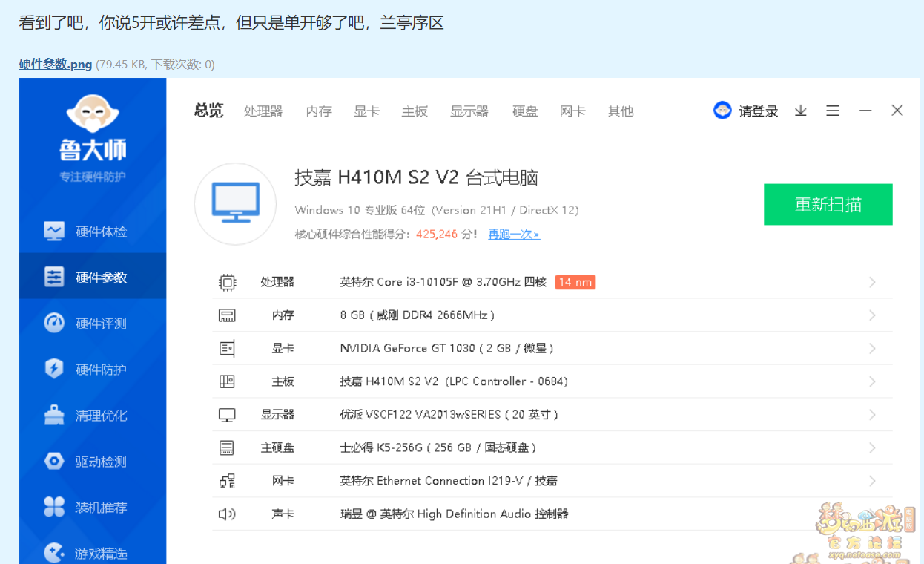Click the 声卡 speaker icon
The image size is (924, 564).
227,514
